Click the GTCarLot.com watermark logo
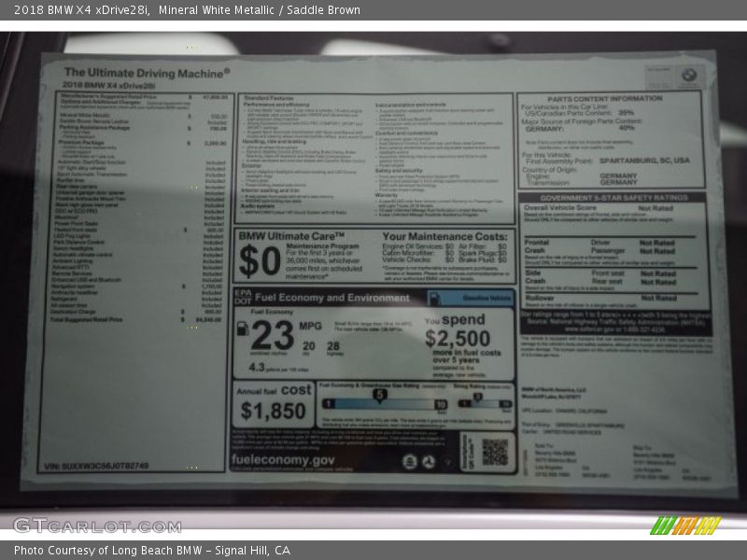This screenshot has height=560, width=747. [x=96, y=525]
